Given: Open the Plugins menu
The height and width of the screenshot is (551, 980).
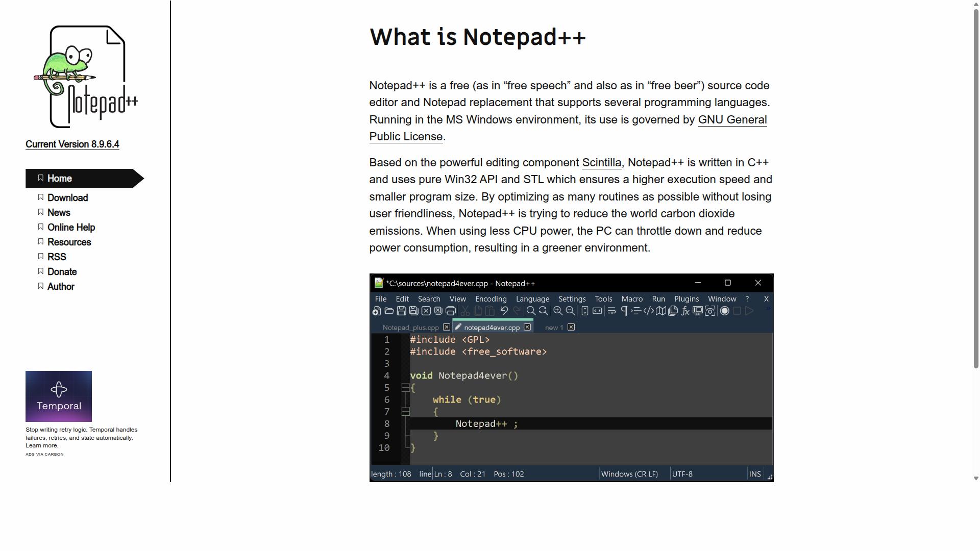Looking at the screenshot, I should coord(687,299).
